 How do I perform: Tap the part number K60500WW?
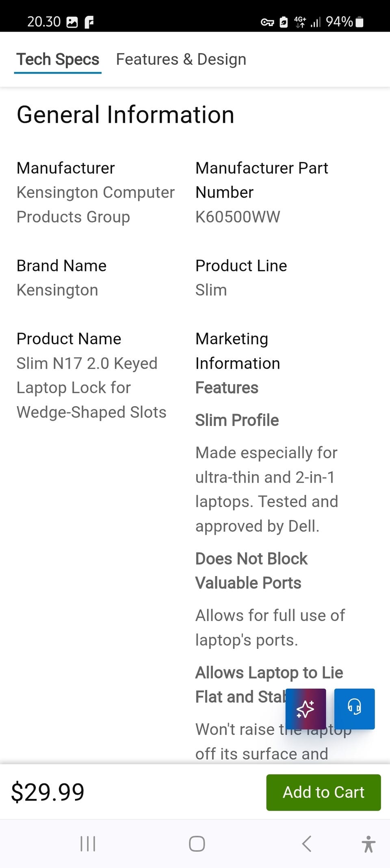point(238,217)
